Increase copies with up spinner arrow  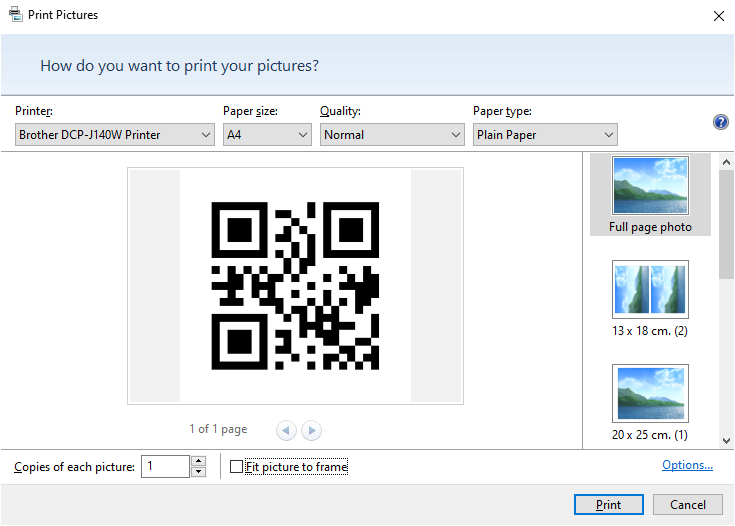click(x=199, y=461)
